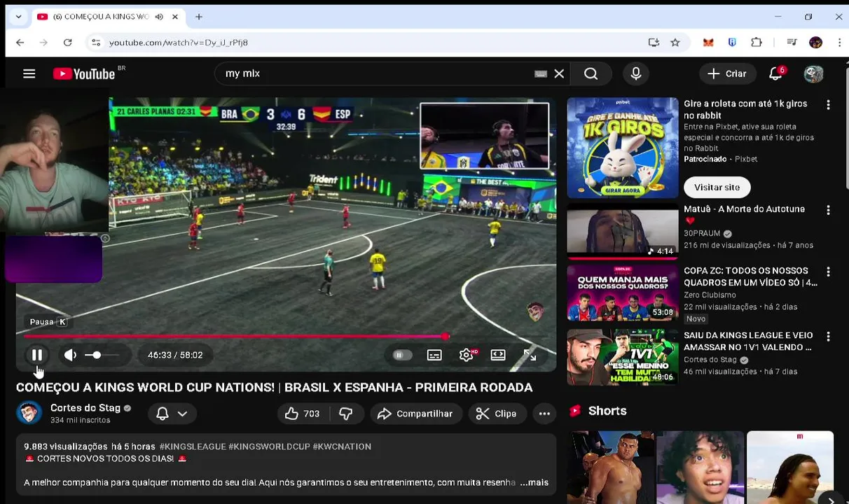Screen dimensions: 849x504
Task: View site information icon in the address bar
Action: pos(96,43)
